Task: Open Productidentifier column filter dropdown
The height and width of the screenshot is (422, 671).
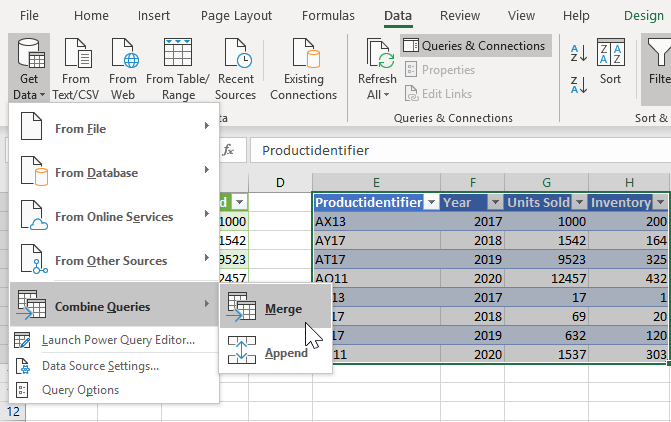Action: 430,202
